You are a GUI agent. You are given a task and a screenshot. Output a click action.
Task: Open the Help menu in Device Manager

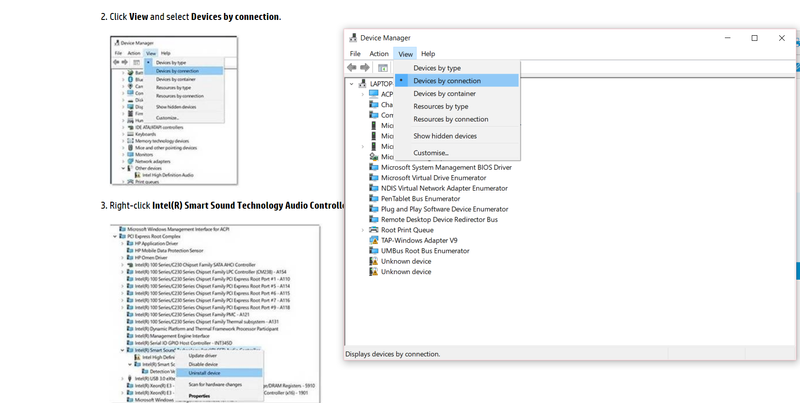[x=428, y=54]
